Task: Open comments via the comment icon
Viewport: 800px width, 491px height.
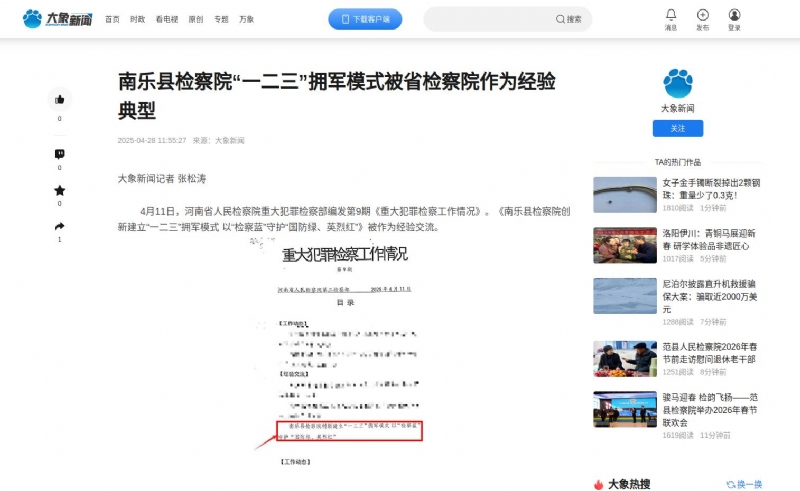Action: [x=59, y=154]
